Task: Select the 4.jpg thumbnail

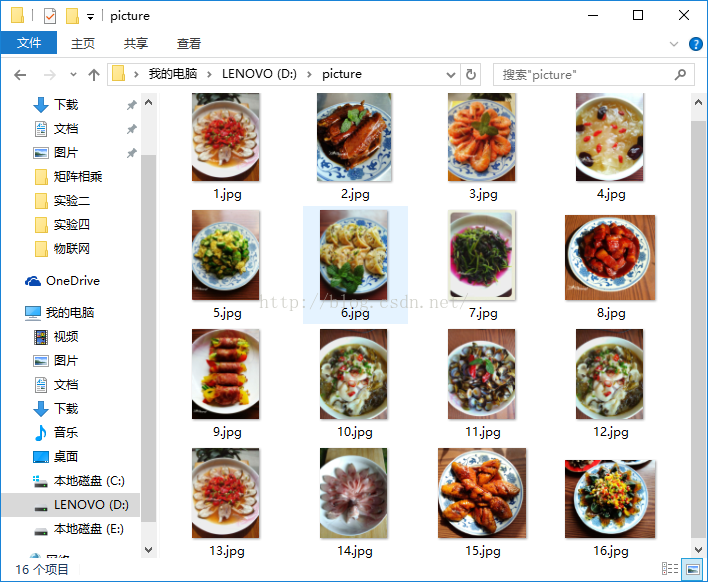Action: (610, 137)
